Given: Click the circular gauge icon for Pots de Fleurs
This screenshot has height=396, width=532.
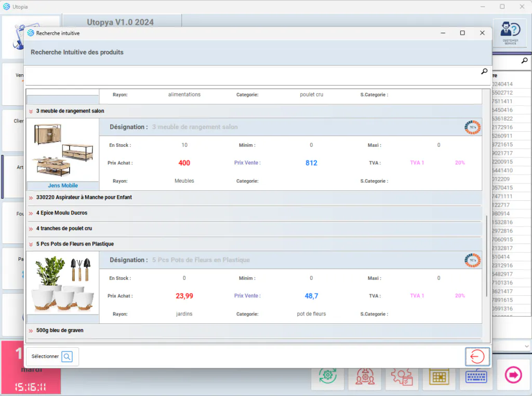Looking at the screenshot, I should (x=473, y=260).
